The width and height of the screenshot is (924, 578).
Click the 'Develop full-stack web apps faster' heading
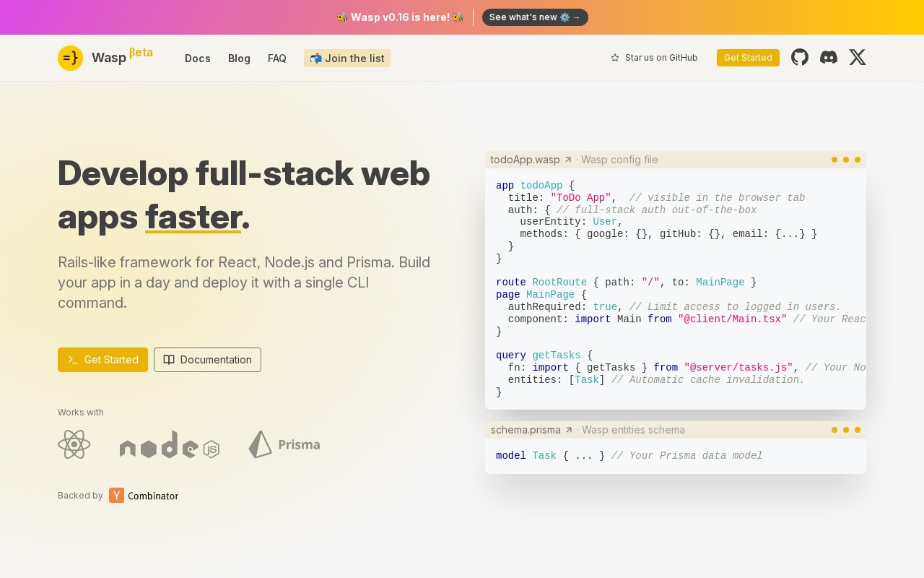[244, 195]
